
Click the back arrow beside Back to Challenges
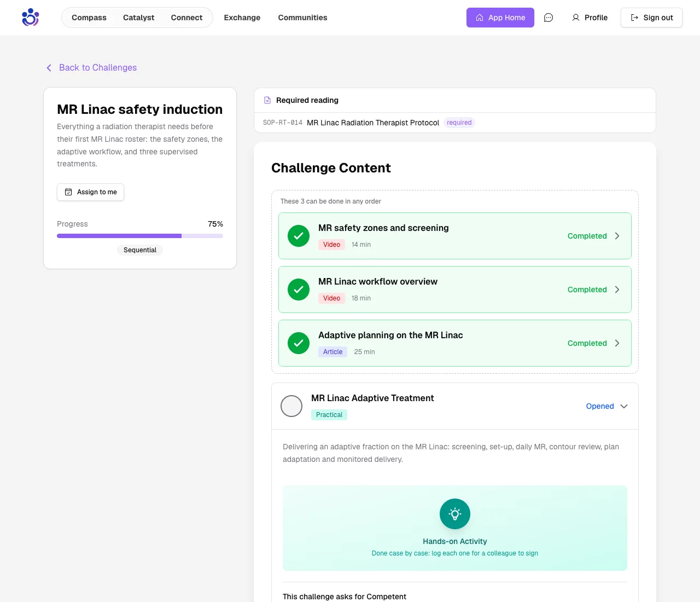click(49, 68)
